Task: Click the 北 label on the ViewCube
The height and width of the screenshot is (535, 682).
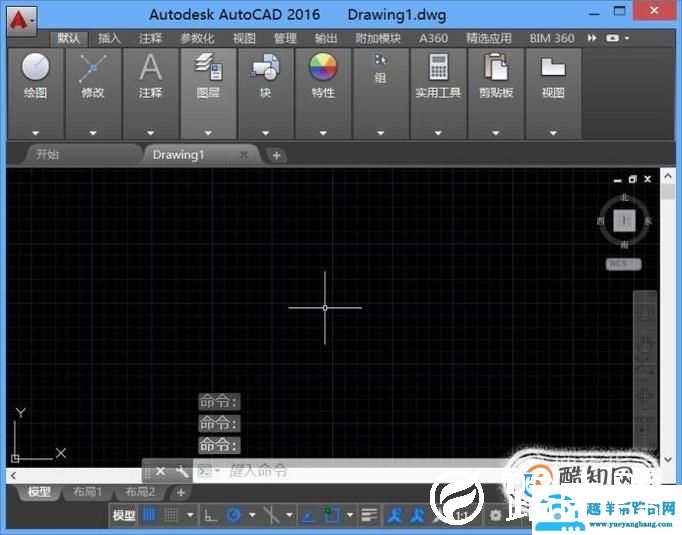Action: [625, 197]
